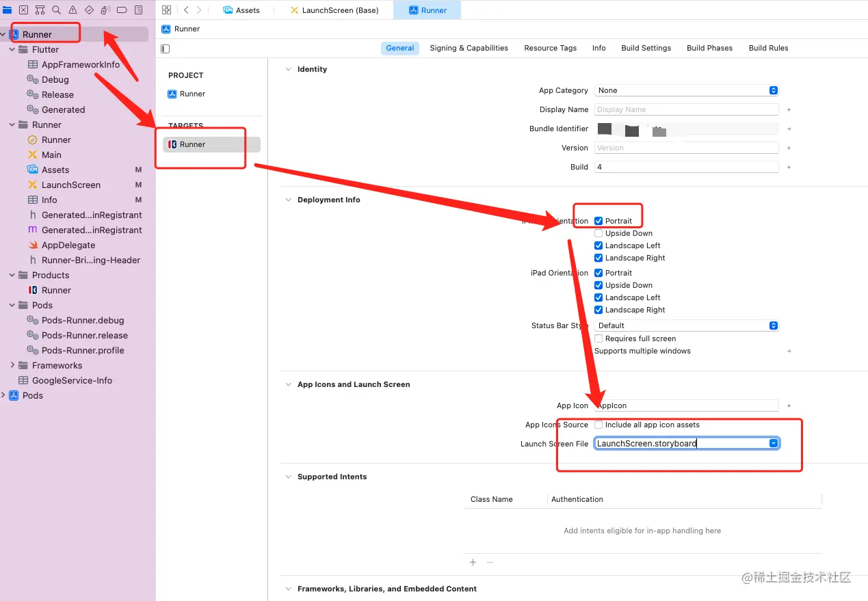This screenshot has width=868, height=601.
Task: Select Pods-Runner.debug config file
Action: tap(83, 320)
